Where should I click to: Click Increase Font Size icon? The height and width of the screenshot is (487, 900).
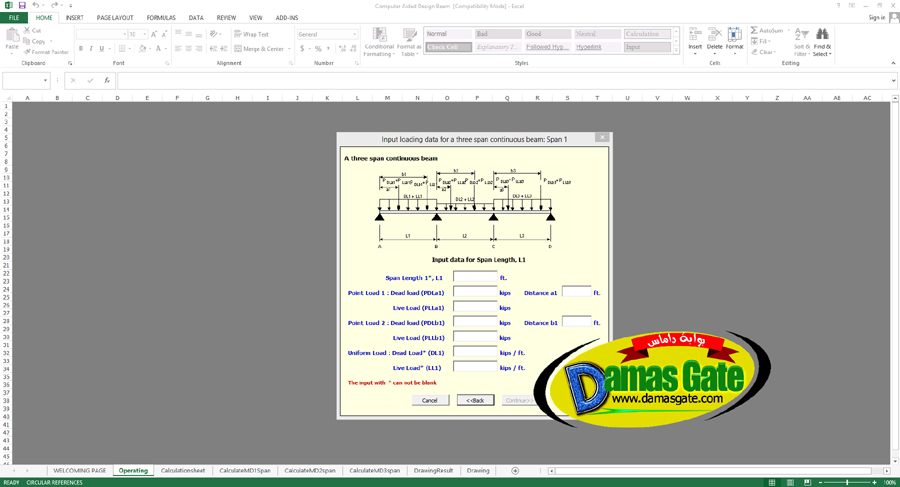coord(153,34)
